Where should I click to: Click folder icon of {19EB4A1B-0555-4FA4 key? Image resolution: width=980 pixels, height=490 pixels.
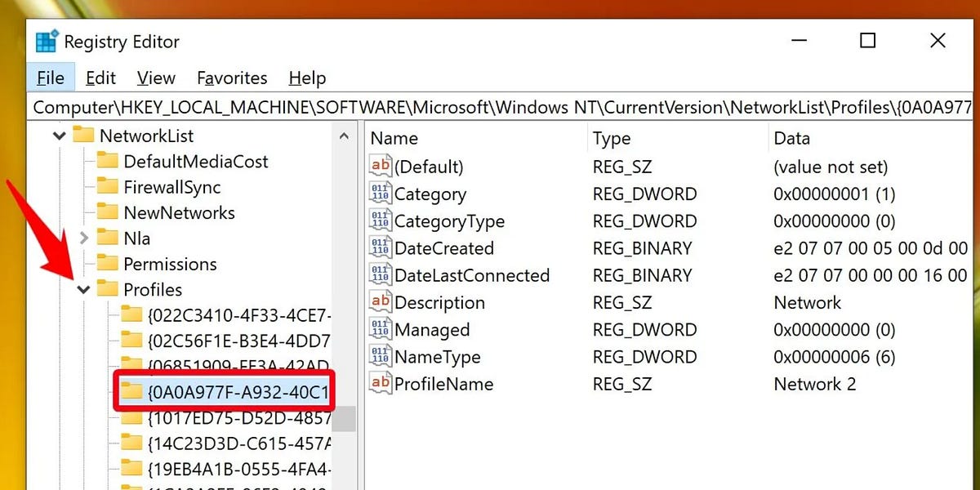point(131,468)
